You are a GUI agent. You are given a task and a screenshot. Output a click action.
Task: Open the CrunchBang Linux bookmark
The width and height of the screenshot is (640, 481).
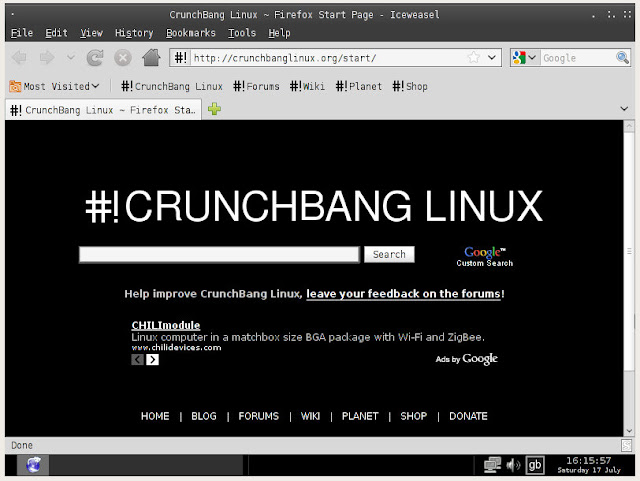tap(172, 87)
